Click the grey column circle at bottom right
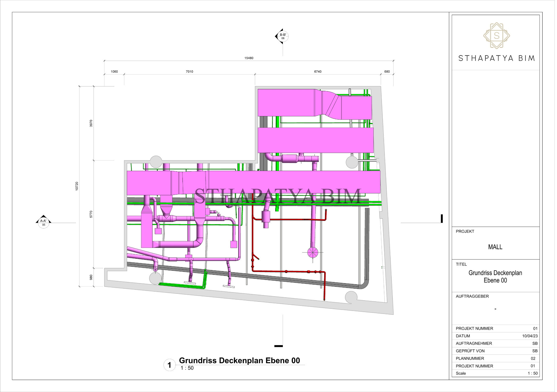This screenshot has height=392, width=557. click(351, 297)
